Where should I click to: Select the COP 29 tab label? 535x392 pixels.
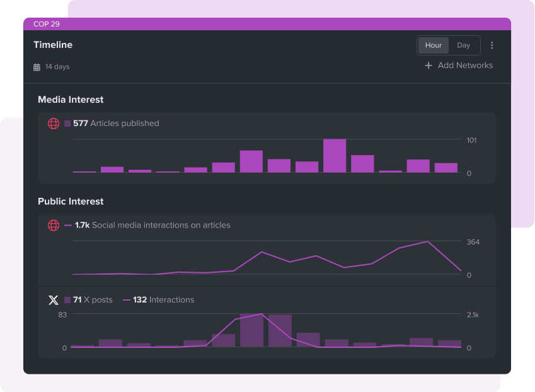(x=47, y=24)
